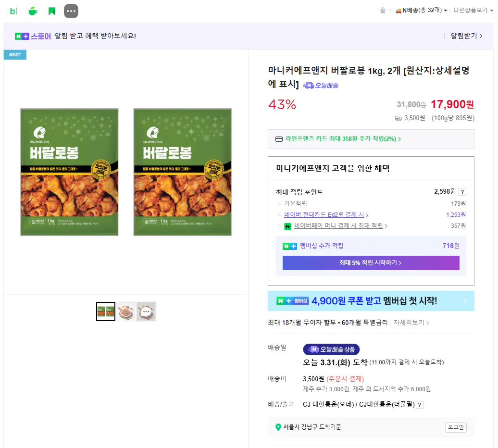Select the first green product thumbnail
Image resolution: width=498 pixels, height=448 pixels.
[x=105, y=311]
